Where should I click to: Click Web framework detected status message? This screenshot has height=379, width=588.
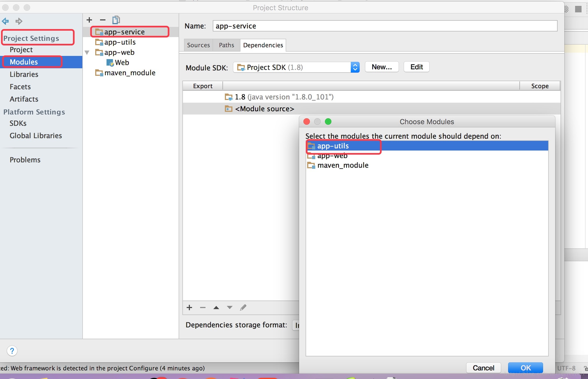(x=102, y=368)
